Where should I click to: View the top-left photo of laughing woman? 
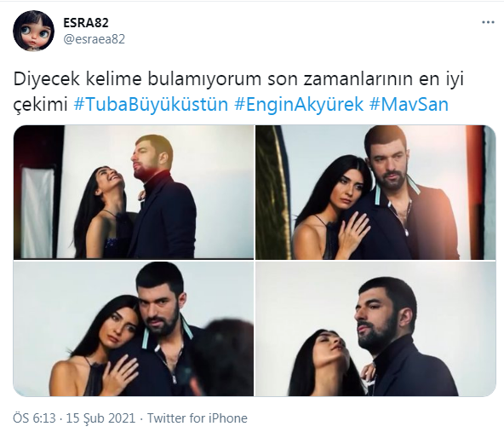point(134,192)
